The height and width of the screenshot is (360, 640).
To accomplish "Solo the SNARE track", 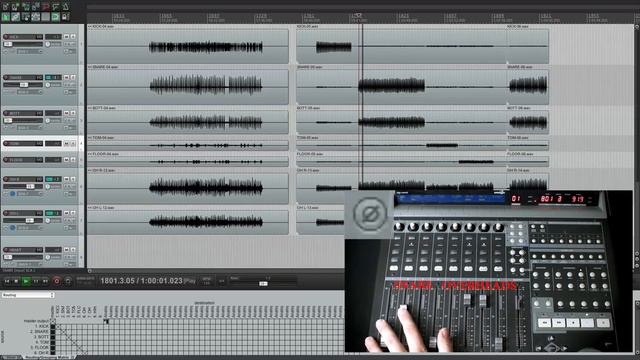I will (73, 77).
